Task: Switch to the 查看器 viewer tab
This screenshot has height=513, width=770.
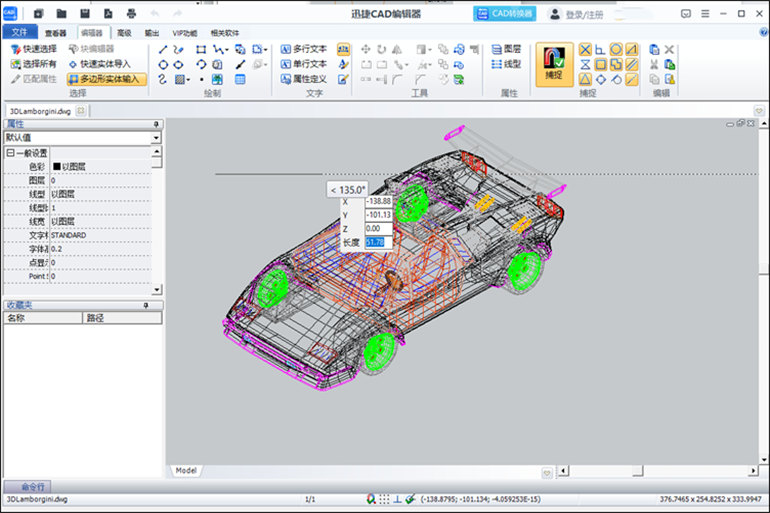Action: pos(55,33)
